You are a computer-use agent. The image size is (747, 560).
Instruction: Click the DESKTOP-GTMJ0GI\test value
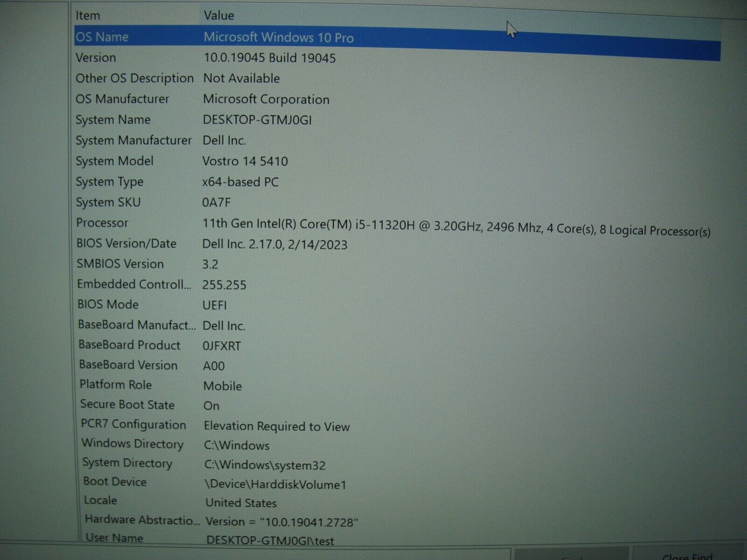coord(270,540)
